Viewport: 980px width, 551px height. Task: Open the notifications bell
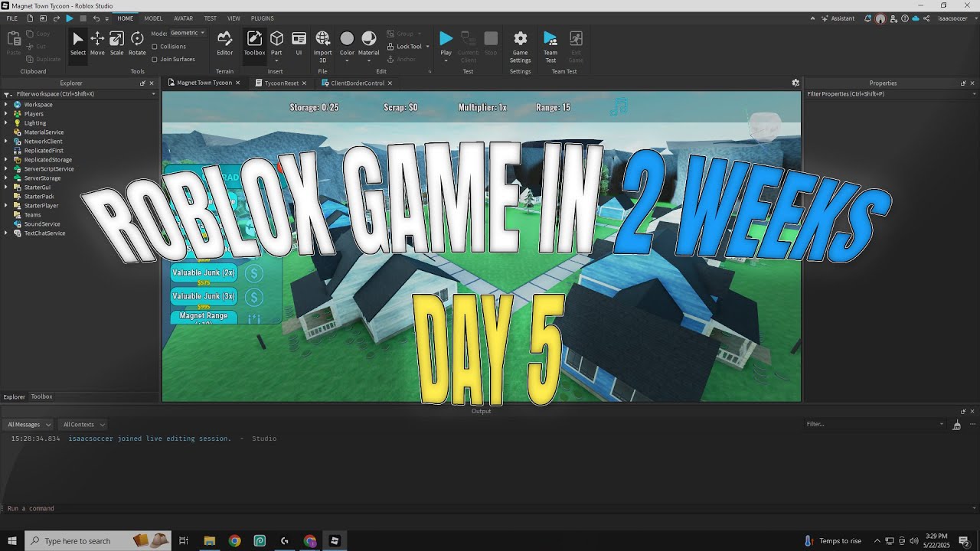click(x=867, y=18)
